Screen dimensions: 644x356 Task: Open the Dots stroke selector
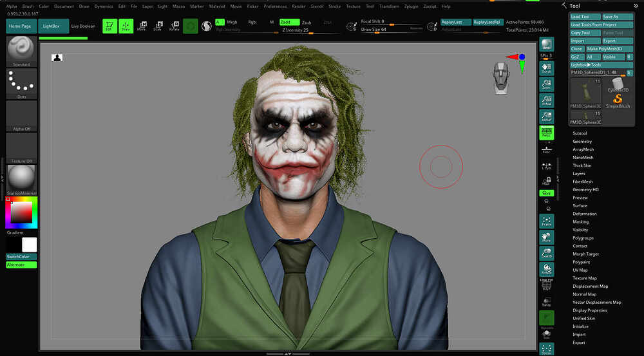click(x=21, y=83)
